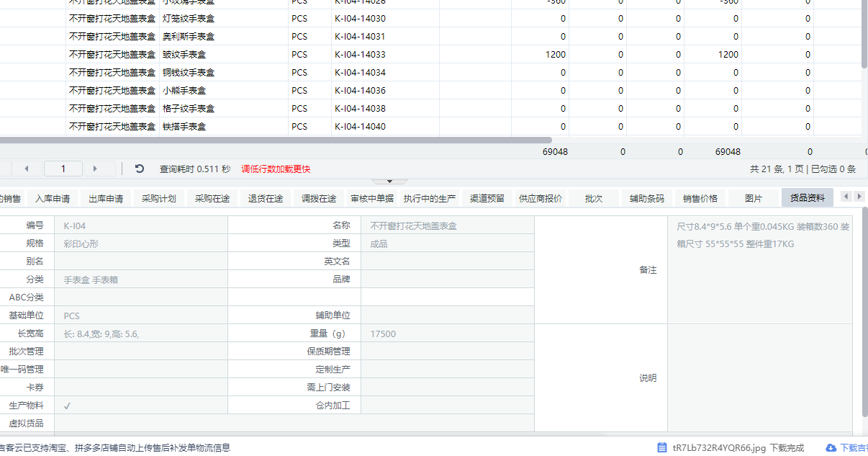Click the empty ABC分类 field
The height and width of the screenshot is (456, 868).
pyautogui.click(x=141, y=298)
